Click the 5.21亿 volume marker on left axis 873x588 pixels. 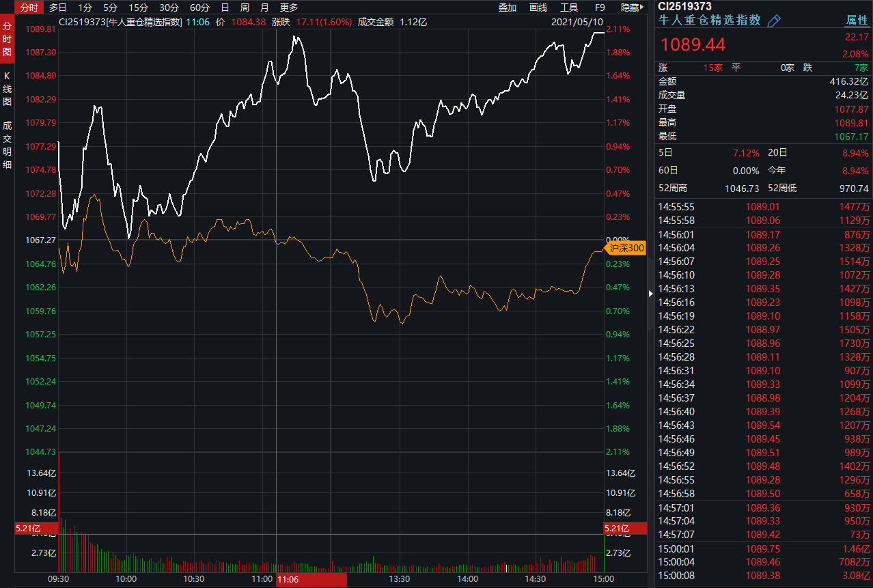29,529
